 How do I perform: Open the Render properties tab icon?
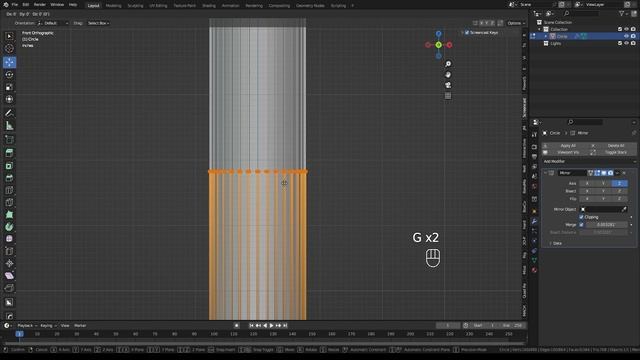[534, 147]
